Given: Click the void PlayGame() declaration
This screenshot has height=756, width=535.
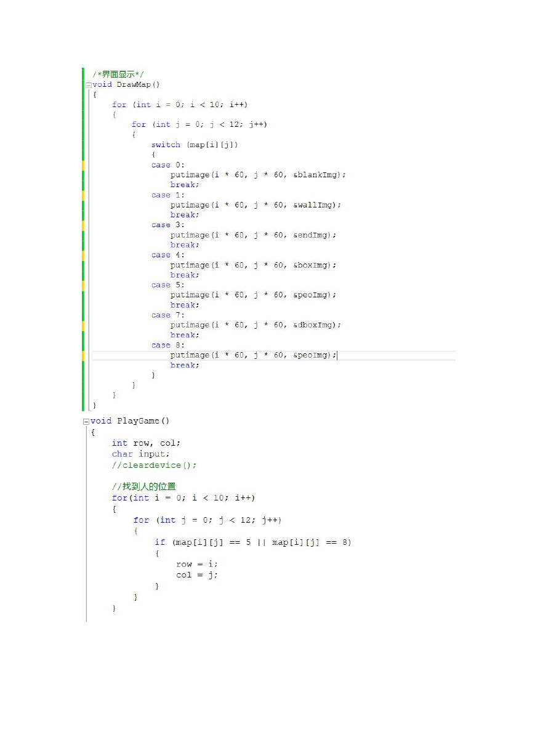Looking at the screenshot, I should point(130,421).
